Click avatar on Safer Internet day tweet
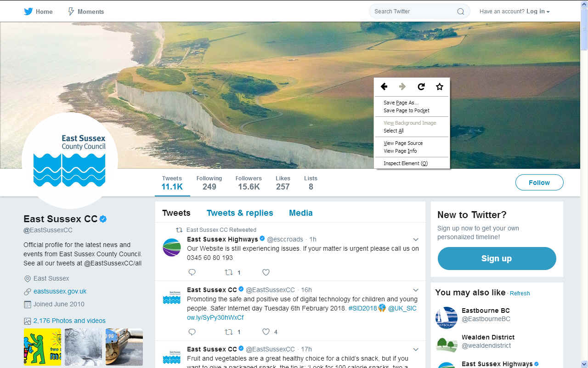 (x=172, y=298)
